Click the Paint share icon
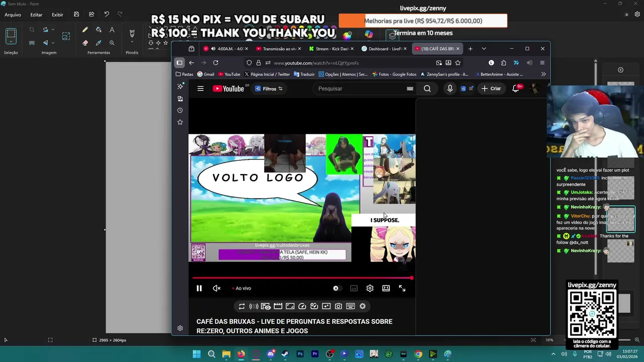644x362 pixels. point(92,15)
